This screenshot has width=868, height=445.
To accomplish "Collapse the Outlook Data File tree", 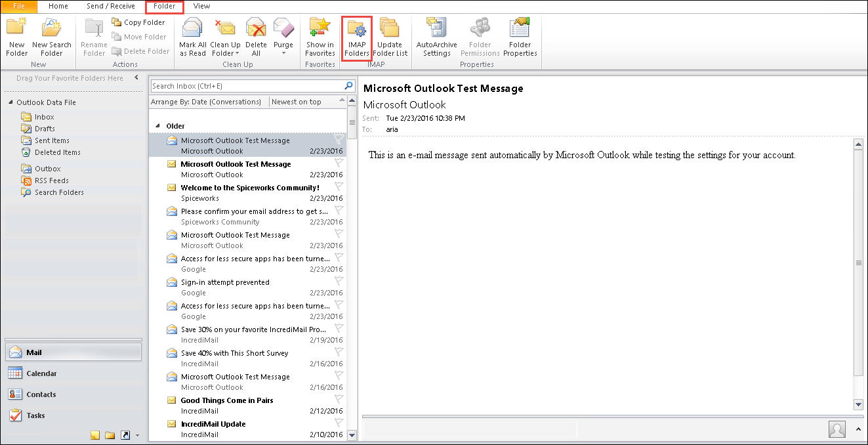I will click(x=11, y=103).
